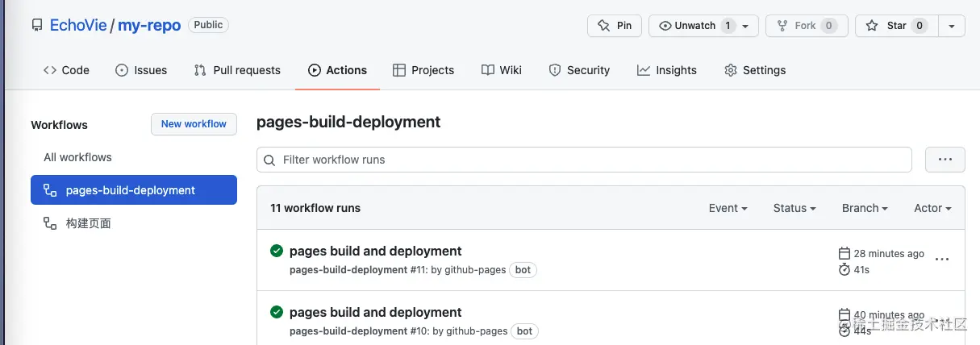
Task: Open the Status filter dropdown
Action: point(794,208)
